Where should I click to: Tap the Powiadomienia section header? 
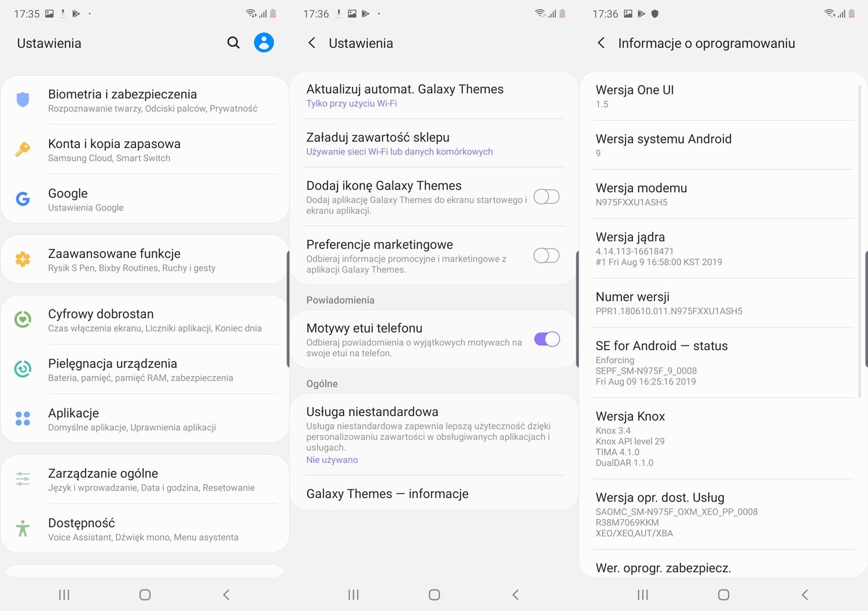[340, 300]
